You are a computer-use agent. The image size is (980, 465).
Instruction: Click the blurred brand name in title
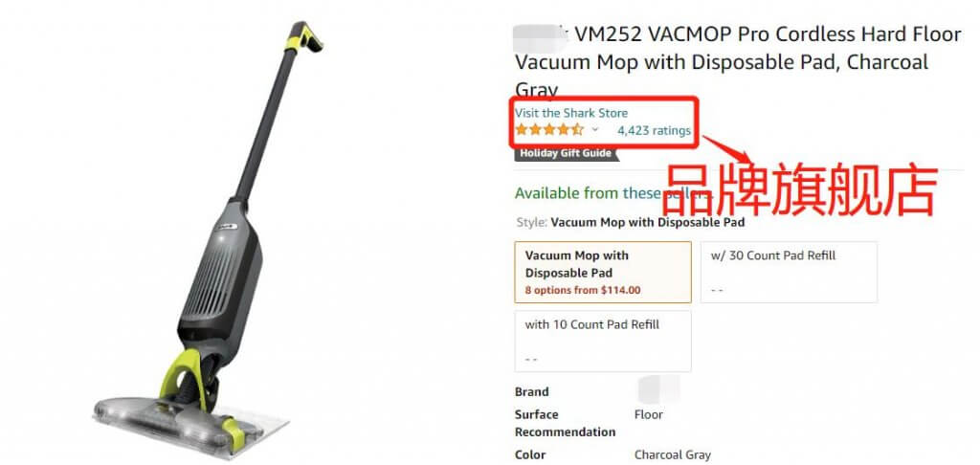(540, 36)
